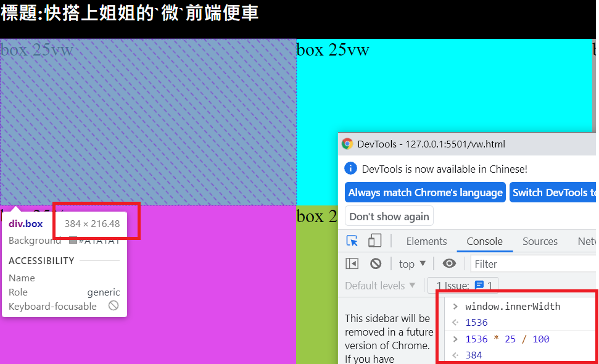Open the 1 Issue indicator
599x364 pixels.
coord(463,285)
